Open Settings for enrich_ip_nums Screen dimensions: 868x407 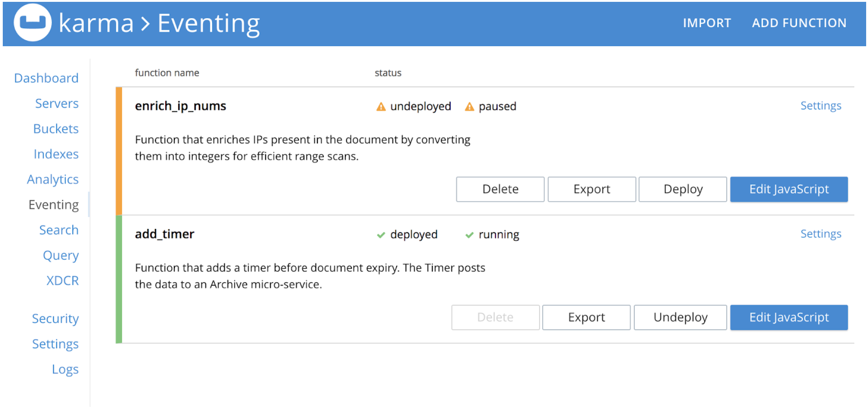click(820, 106)
